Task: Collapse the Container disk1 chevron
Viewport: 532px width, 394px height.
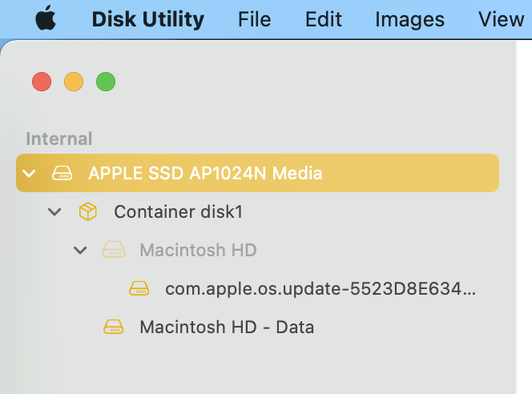Action: (54, 211)
